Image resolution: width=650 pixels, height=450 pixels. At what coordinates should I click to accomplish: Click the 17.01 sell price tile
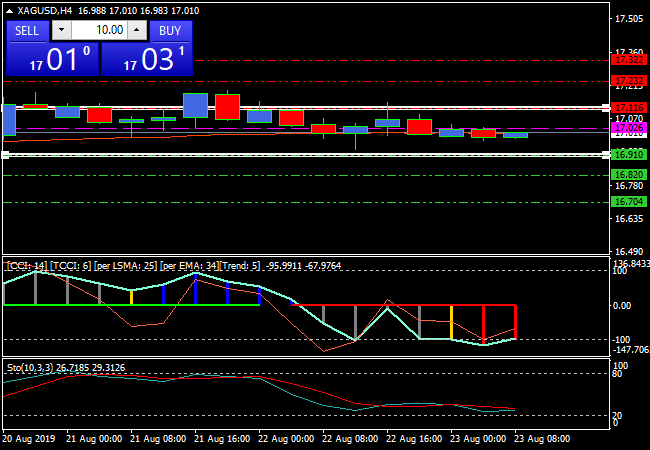[52, 59]
